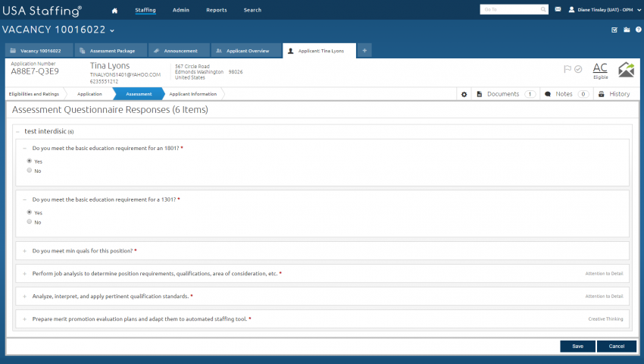The height and width of the screenshot is (364, 644).
Task: Open the mail envelope icon in header
Action: pos(558,9)
